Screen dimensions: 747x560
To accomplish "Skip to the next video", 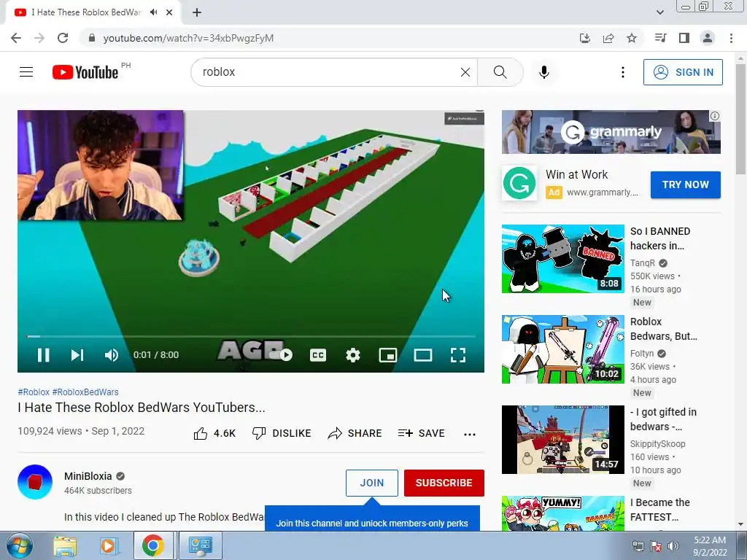I will (77, 355).
